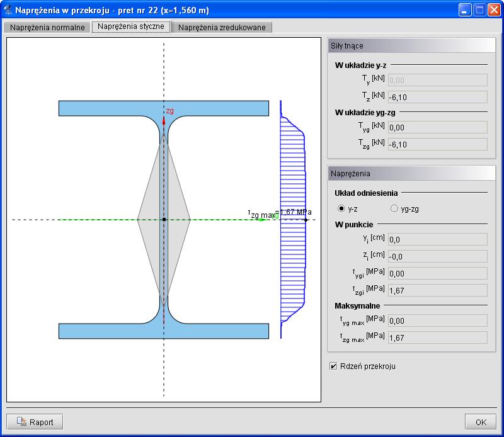Screen dimensions: 504x437
Task: Click the τyg max [MPa] field
Action: click(437, 321)
